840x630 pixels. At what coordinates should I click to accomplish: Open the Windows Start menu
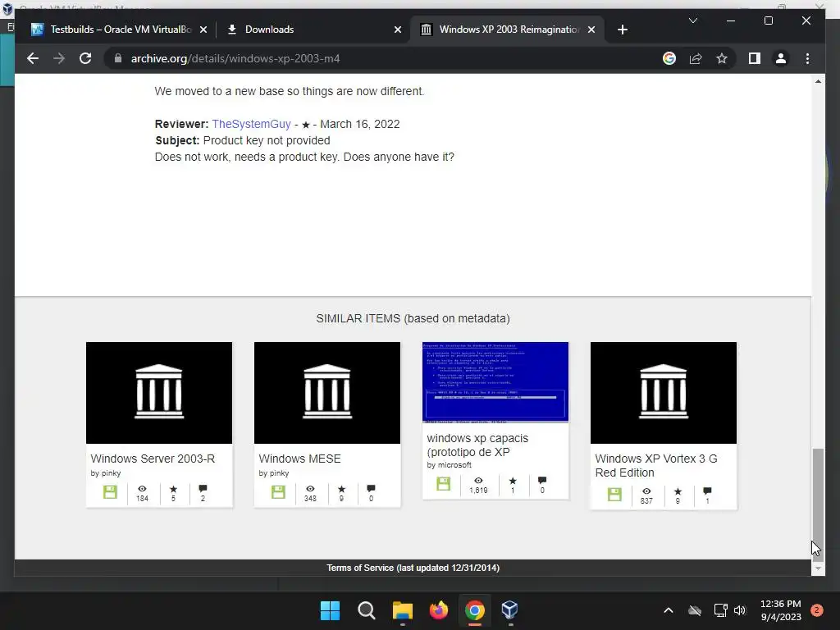coord(330,610)
